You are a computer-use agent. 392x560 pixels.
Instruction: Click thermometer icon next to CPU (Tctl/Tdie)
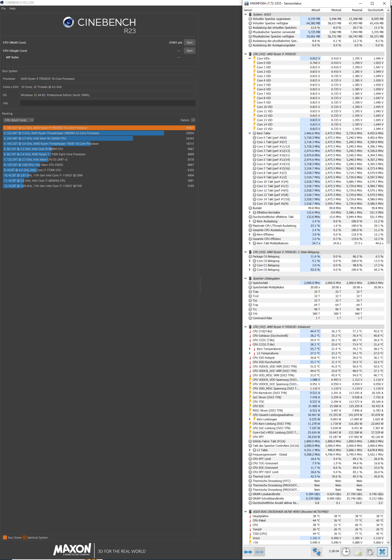pyautogui.click(x=250, y=331)
